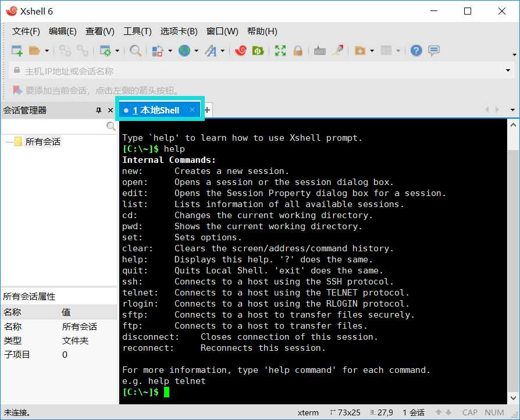
Task: Click the magnifying glass Find icon
Action: click(136, 51)
